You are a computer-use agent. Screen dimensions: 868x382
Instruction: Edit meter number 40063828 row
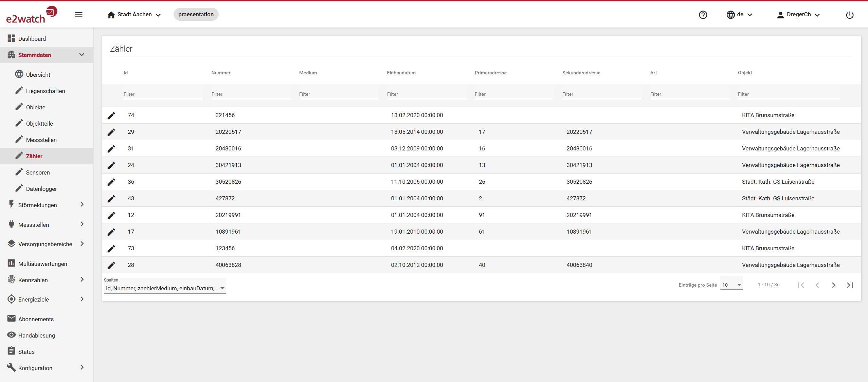point(111,265)
